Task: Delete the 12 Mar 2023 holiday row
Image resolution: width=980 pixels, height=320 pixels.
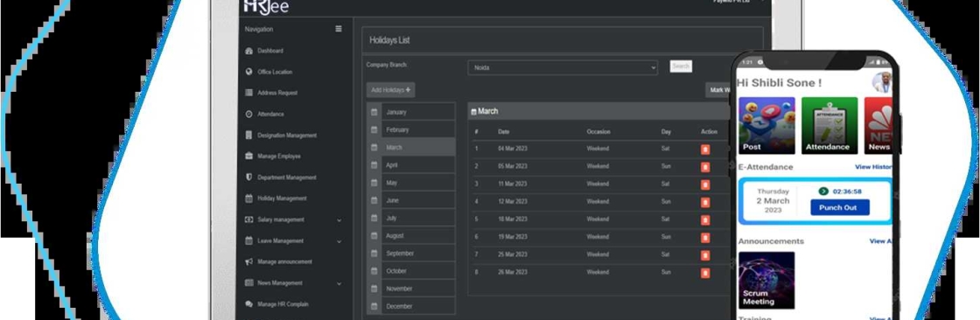Action: coord(705,202)
